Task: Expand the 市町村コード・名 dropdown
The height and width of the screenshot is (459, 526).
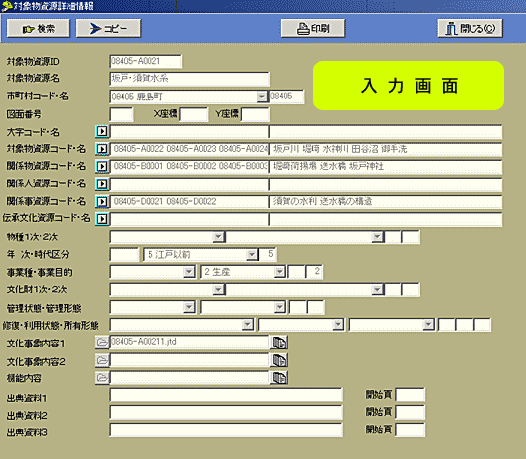Action: point(262,97)
